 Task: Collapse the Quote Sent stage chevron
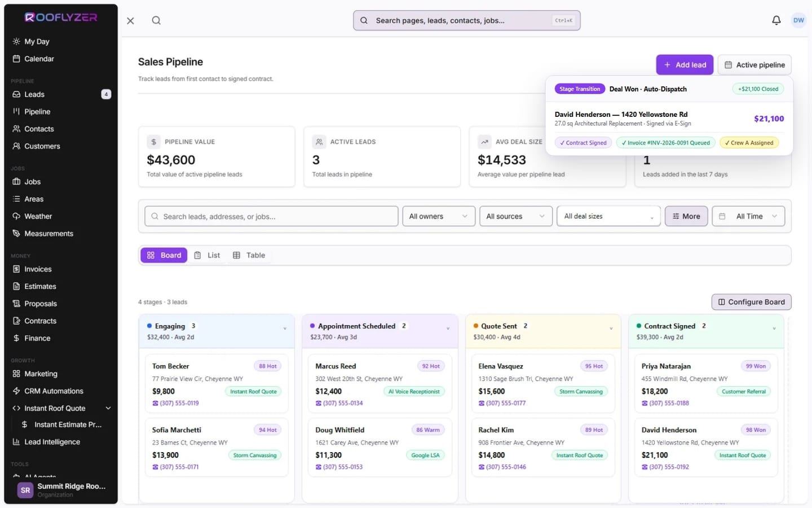point(611,329)
